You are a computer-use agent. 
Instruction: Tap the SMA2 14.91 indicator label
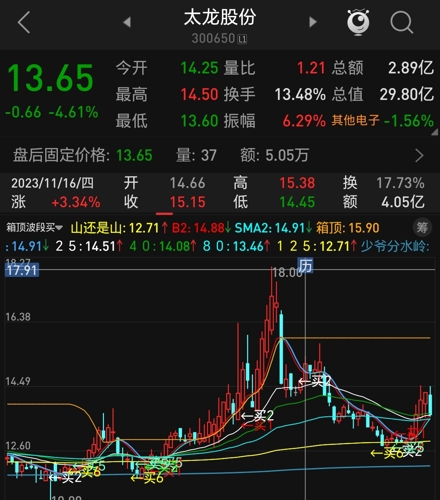tap(273, 228)
